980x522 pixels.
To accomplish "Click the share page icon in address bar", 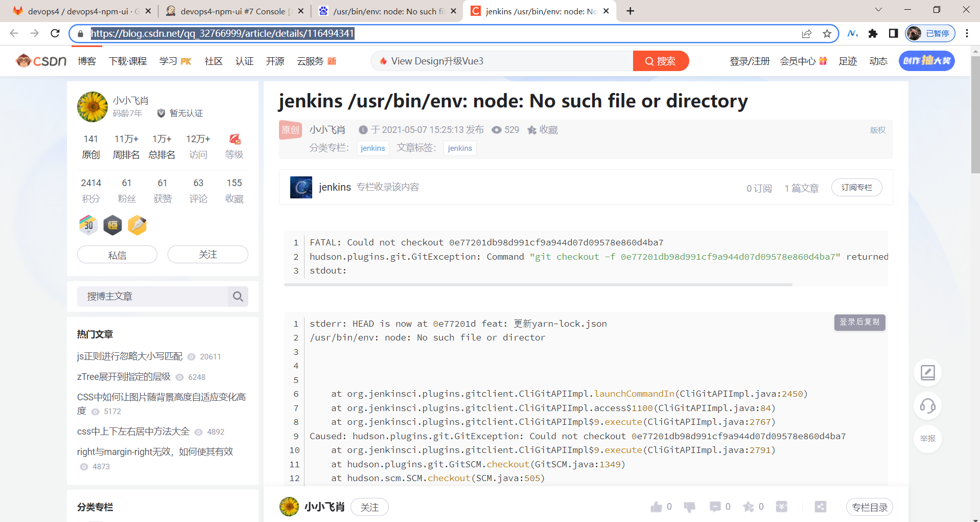I will (x=807, y=34).
